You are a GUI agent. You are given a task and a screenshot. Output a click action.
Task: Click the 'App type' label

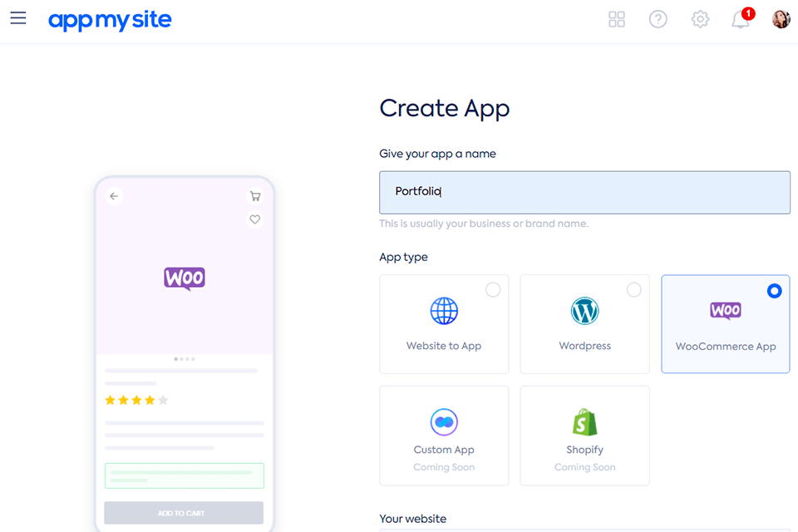(x=404, y=257)
